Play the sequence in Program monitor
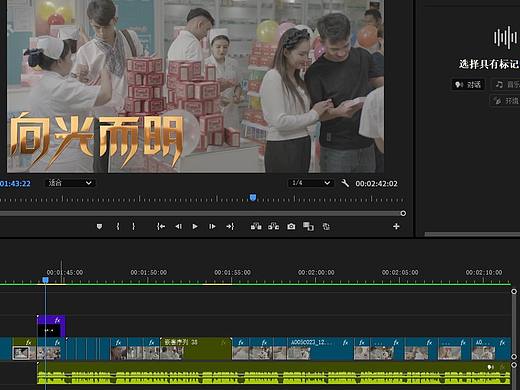Image resolution: width=520 pixels, height=390 pixels. click(x=195, y=227)
